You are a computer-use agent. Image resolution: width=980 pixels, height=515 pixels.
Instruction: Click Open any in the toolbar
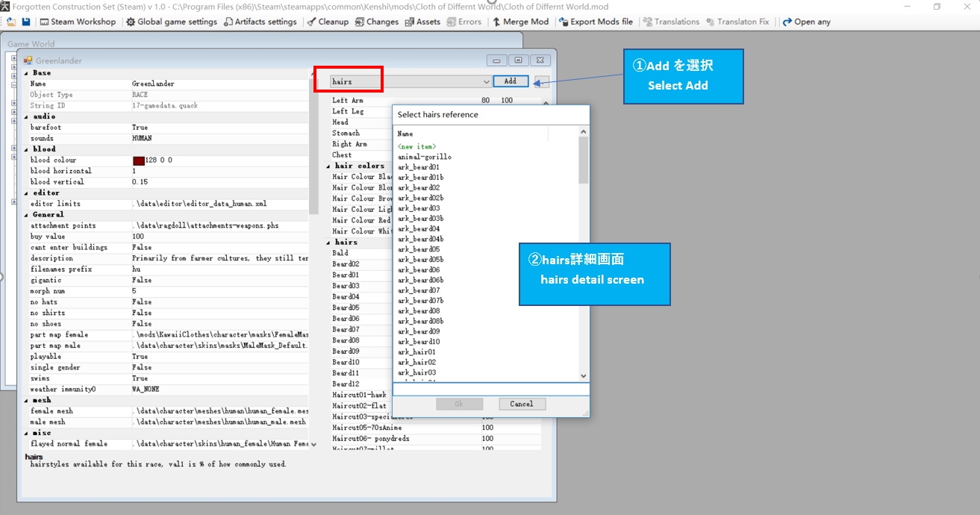(x=806, y=22)
